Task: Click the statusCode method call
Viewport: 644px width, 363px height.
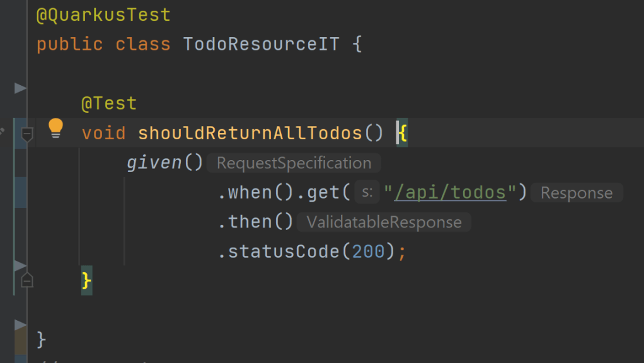Action: click(x=284, y=252)
